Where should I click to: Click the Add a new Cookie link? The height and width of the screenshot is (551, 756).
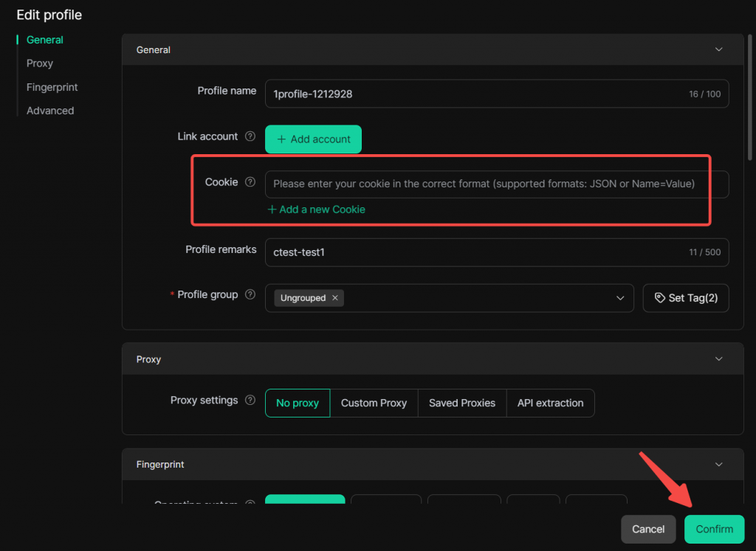click(316, 209)
